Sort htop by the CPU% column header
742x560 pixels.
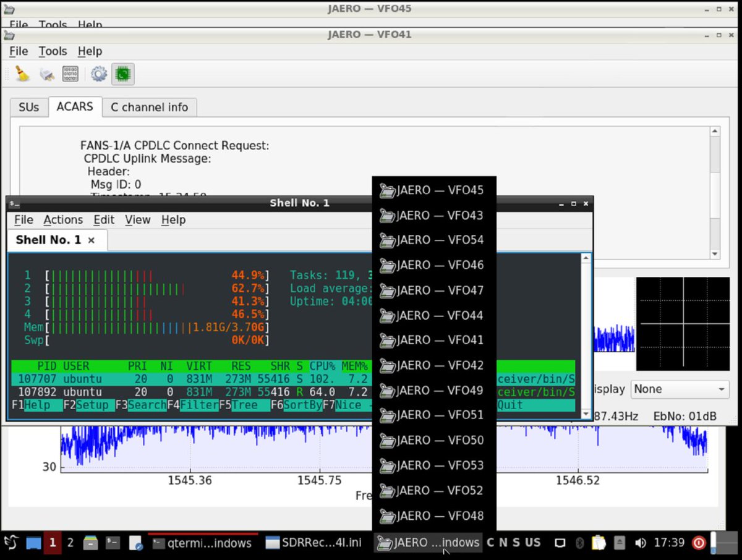point(322,367)
